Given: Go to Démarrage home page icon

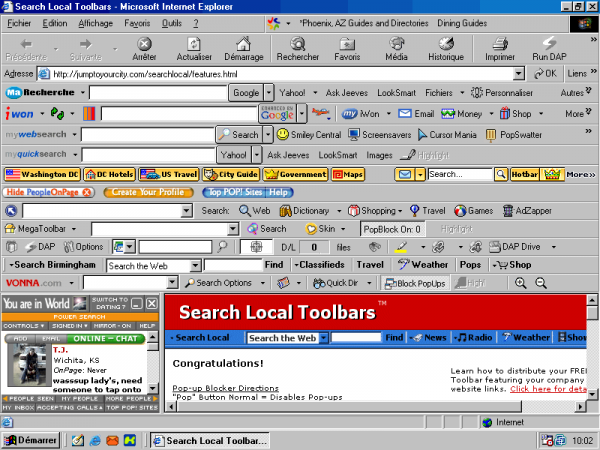Looking at the screenshot, I should point(243,44).
